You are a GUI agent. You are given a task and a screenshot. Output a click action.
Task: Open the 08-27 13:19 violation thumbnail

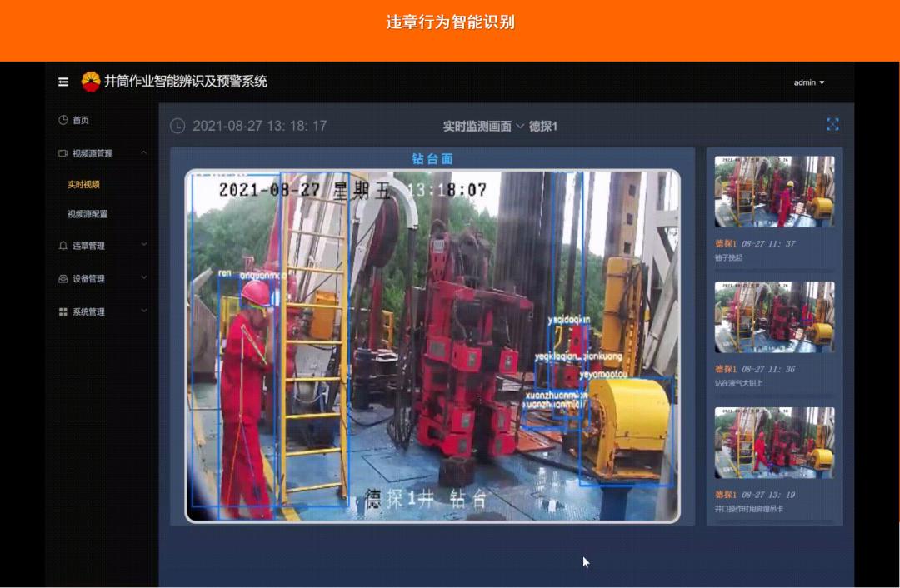tap(774, 443)
